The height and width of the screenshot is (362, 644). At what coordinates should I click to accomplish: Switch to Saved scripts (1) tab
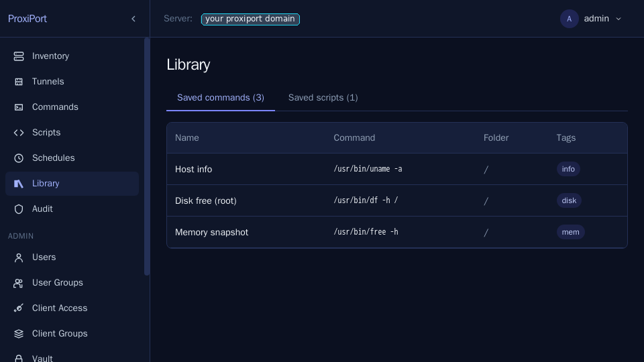pyautogui.click(x=323, y=98)
